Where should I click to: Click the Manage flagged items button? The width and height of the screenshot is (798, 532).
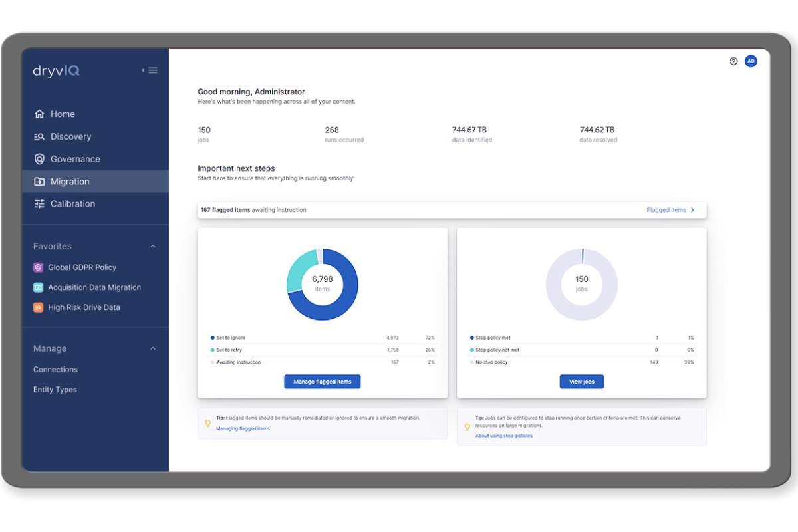click(323, 381)
